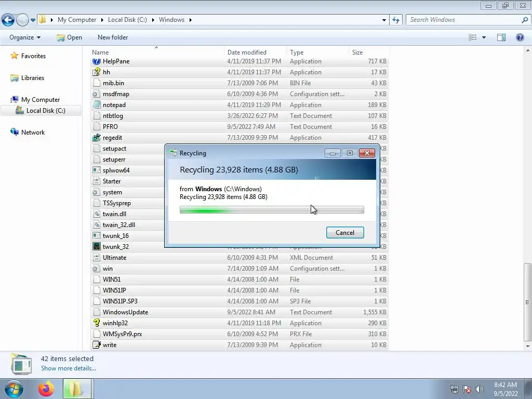Click the Back navigation arrow
This screenshot has height=399, width=532.
(x=8, y=20)
